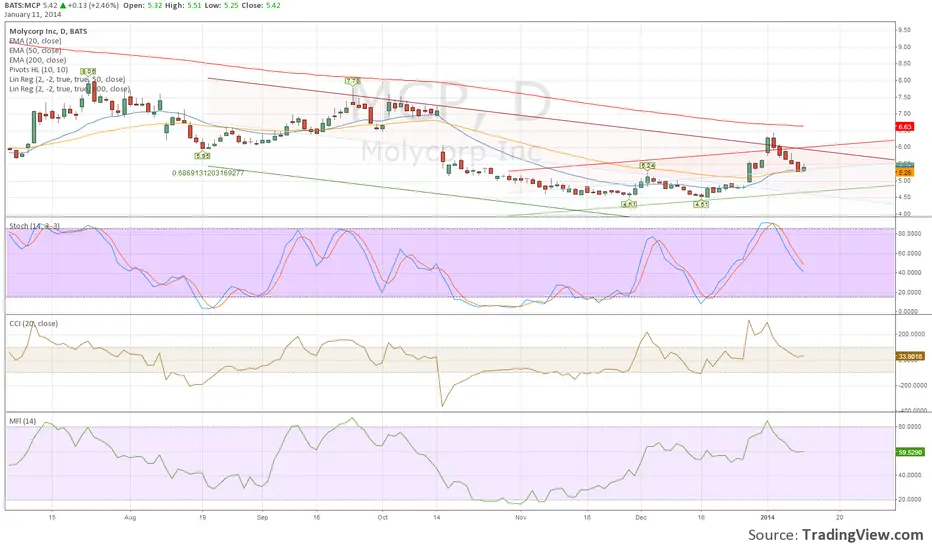
Task: Select the EMA (50, close) indicator label
Action: click(35, 51)
